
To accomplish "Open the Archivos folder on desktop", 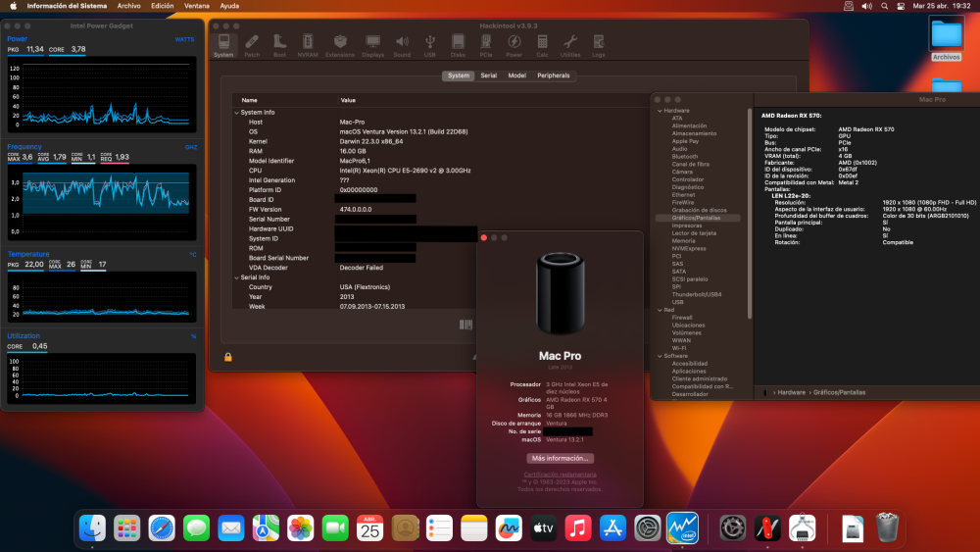I will click(947, 39).
